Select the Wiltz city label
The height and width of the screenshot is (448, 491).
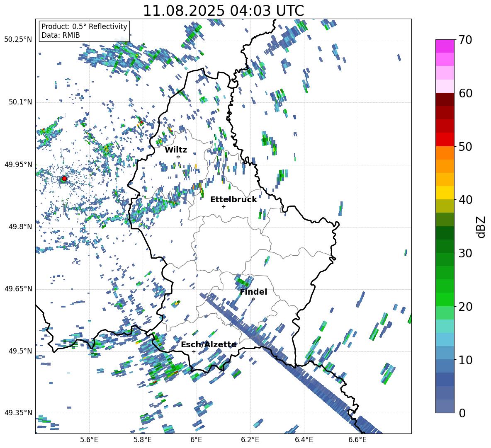[176, 150]
